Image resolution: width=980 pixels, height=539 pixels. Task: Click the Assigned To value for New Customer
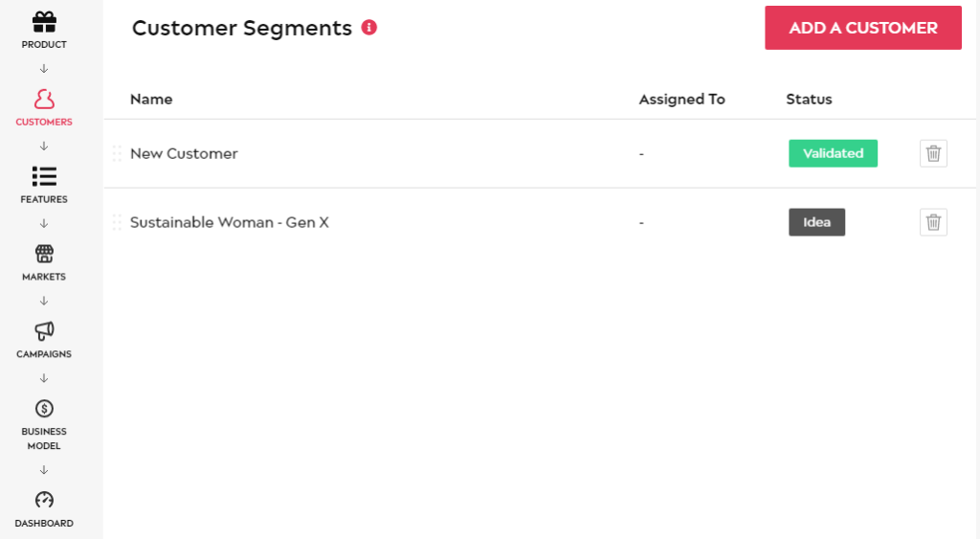coord(641,154)
